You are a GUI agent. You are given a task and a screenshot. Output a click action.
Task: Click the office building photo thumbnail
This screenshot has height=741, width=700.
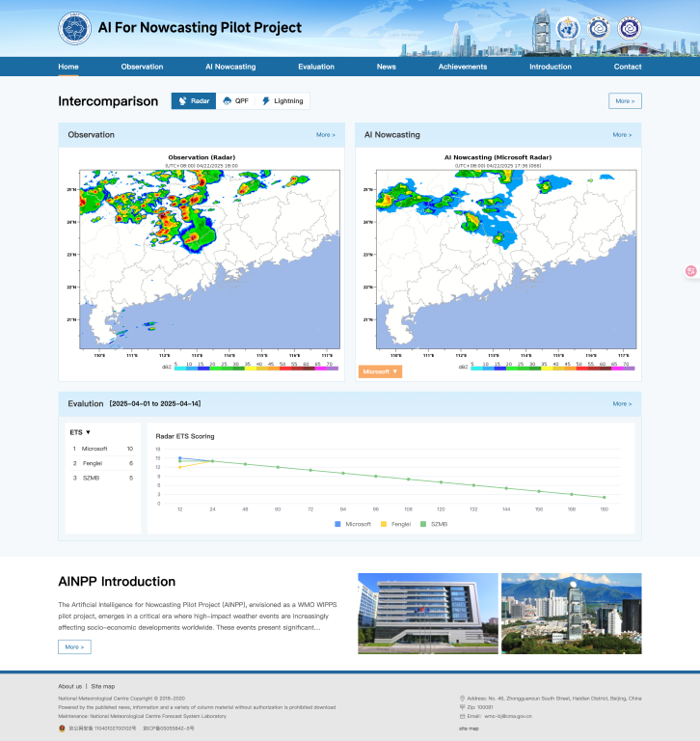tap(428, 613)
